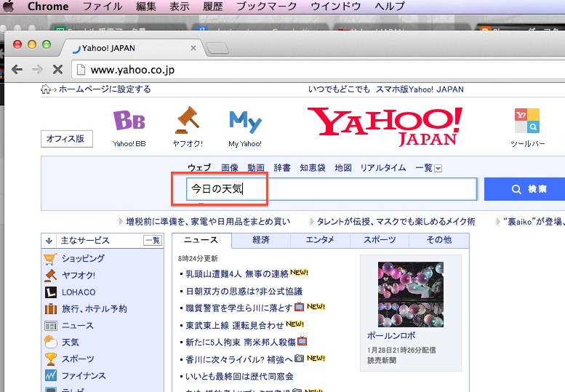Open headline 東武東上線 運転見合わせ
The height and width of the screenshot is (392, 565).
[x=235, y=325]
